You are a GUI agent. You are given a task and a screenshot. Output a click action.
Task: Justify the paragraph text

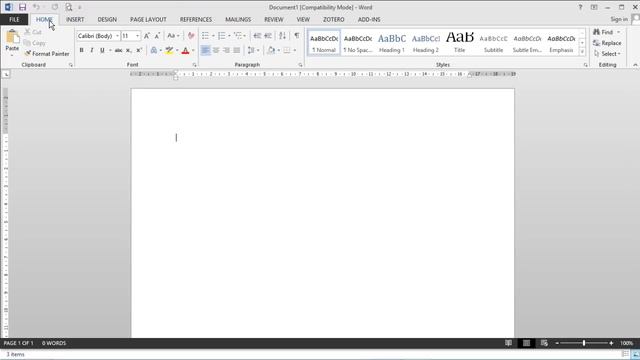(x=237, y=50)
